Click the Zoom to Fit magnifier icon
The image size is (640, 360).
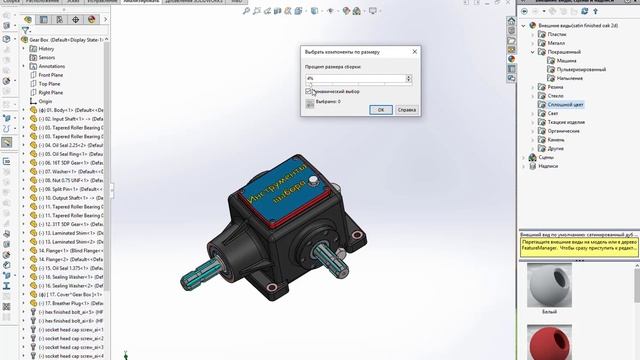246,11
